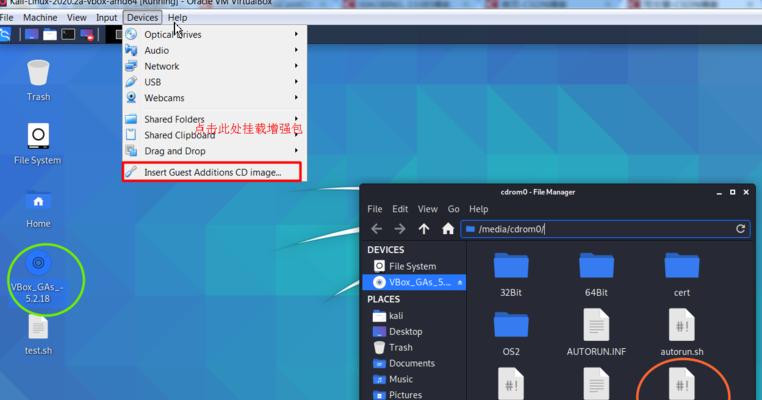
Task: Reload the /media/cdrom0/ folder view
Action: coord(740,228)
